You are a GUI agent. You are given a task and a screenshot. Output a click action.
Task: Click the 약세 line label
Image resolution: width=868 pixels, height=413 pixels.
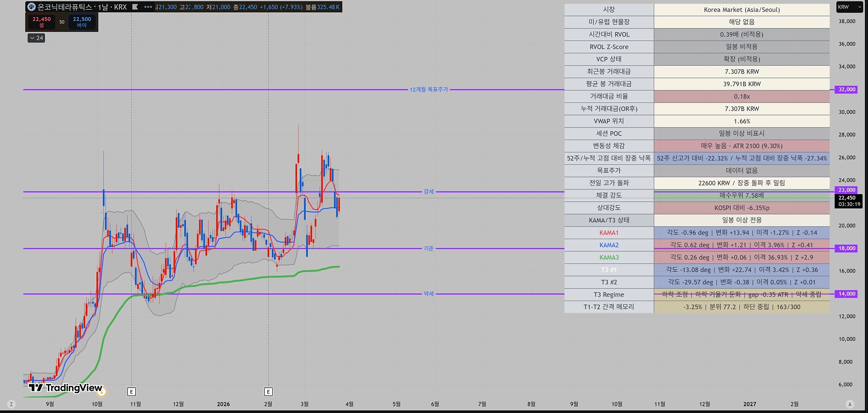coord(429,294)
